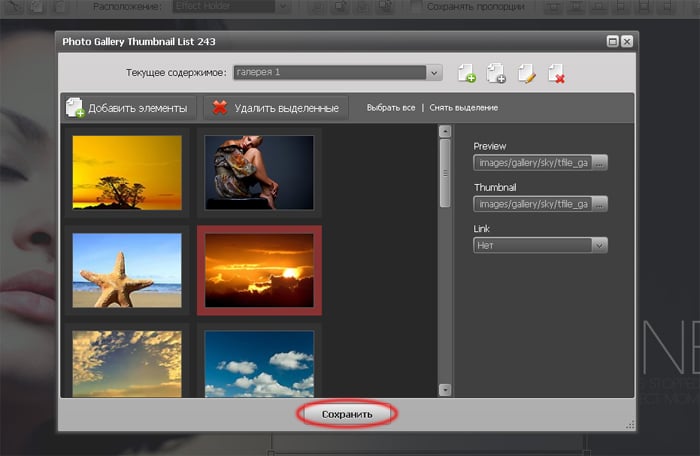Select the yellow sunset tree thumbnail
700x456 pixels.
(127, 172)
